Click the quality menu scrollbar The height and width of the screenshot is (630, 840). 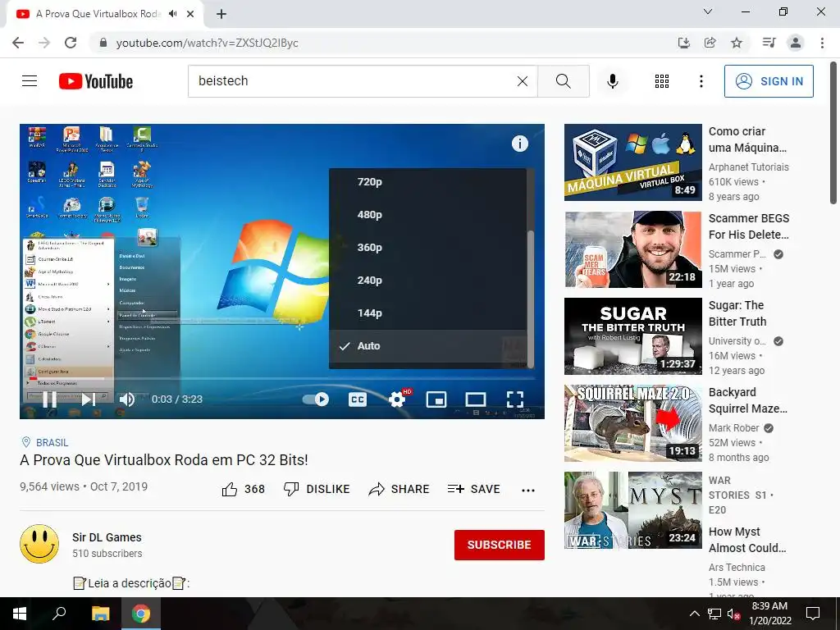pos(531,299)
